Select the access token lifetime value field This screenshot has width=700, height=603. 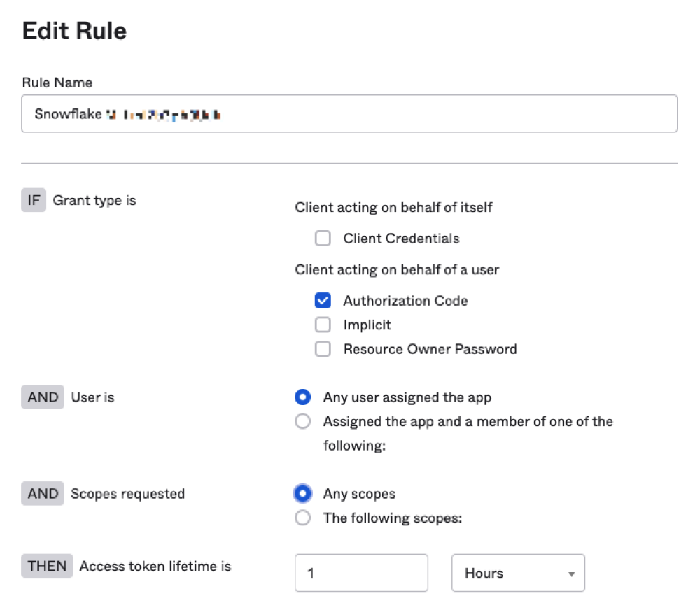(x=361, y=572)
